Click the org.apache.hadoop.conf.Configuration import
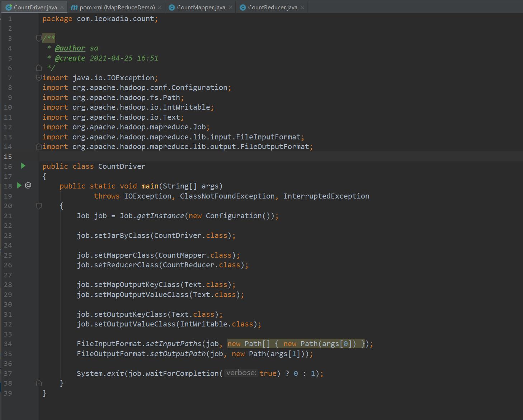The width and height of the screenshot is (523, 420). tap(150, 87)
